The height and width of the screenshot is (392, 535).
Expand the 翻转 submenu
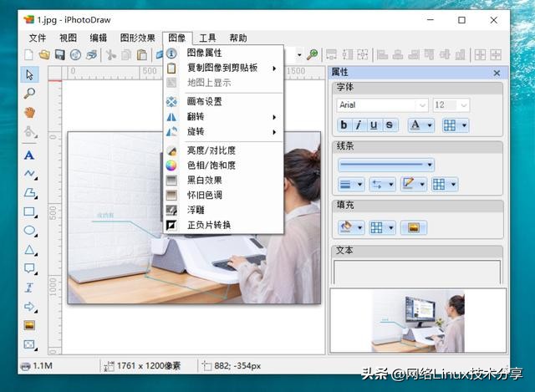coord(223,117)
